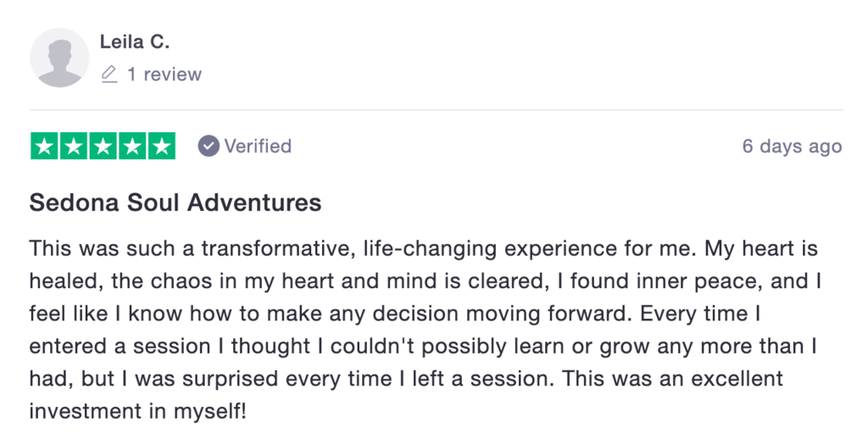Click the horizontal divider under reviewer info
The height and width of the screenshot is (434, 868).
pyautogui.click(x=436, y=110)
